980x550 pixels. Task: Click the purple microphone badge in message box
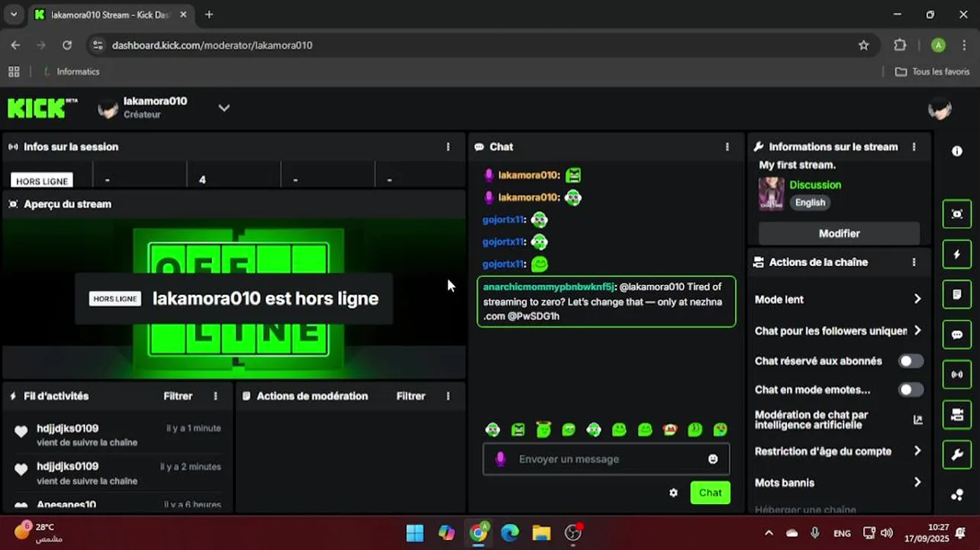tap(501, 459)
